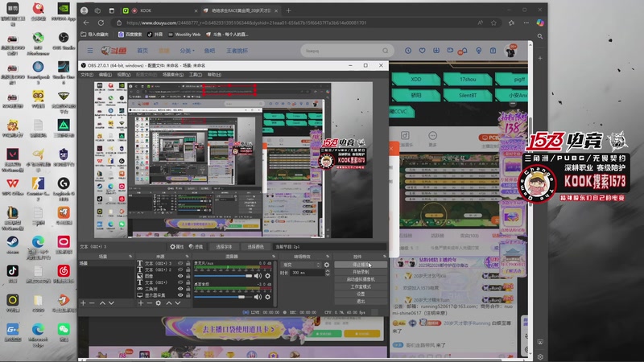Open the OBS 文件(F) menu
This screenshot has height=362, width=644.
point(87,75)
